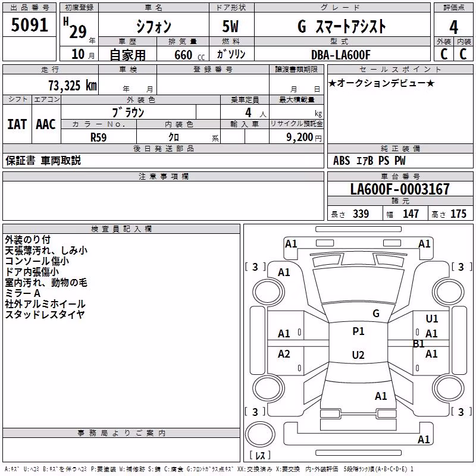Click equipment list ABS エアB PS PW
This screenshot has height=476, width=476.
[369, 161]
